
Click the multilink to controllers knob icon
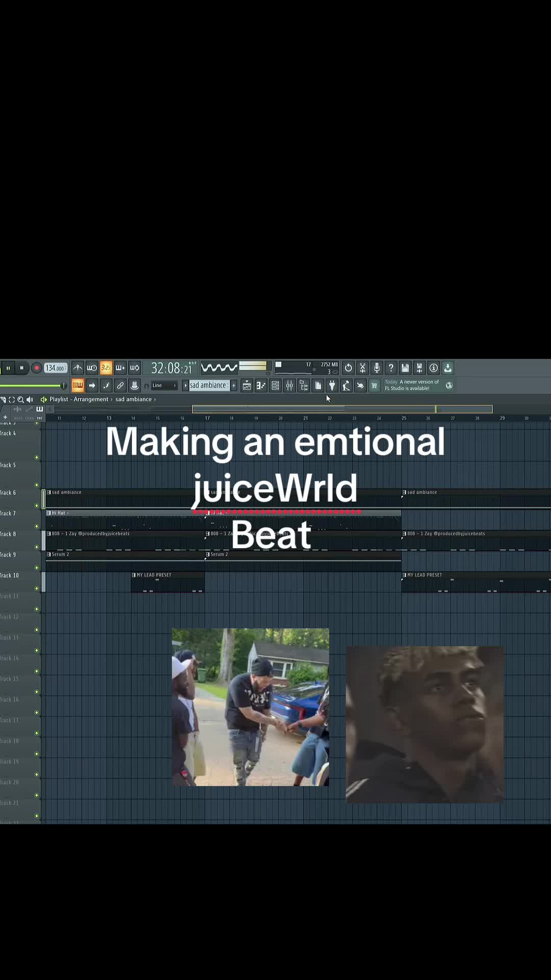pos(135,385)
